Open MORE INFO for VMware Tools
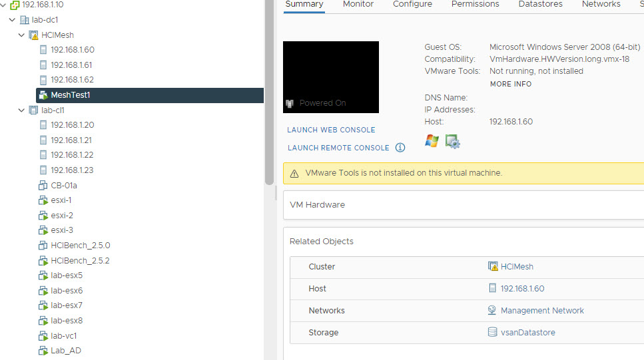644x360 pixels. (x=510, y=84)
